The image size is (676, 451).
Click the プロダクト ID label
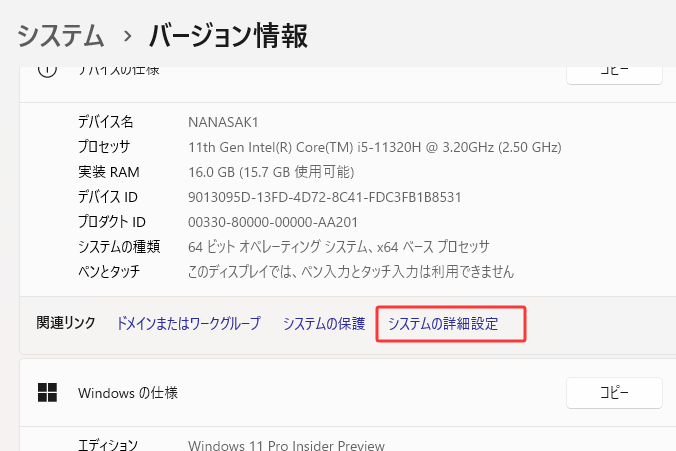(112, 222)
